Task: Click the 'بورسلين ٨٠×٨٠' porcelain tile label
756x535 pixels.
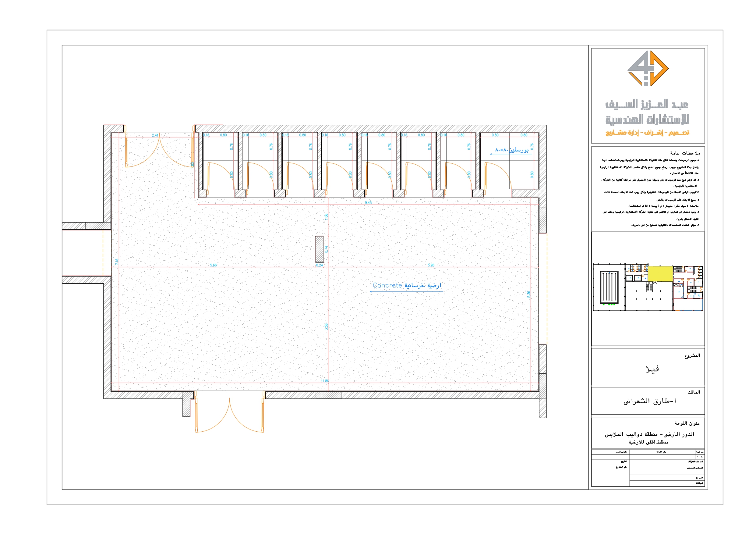Action: 511,150
